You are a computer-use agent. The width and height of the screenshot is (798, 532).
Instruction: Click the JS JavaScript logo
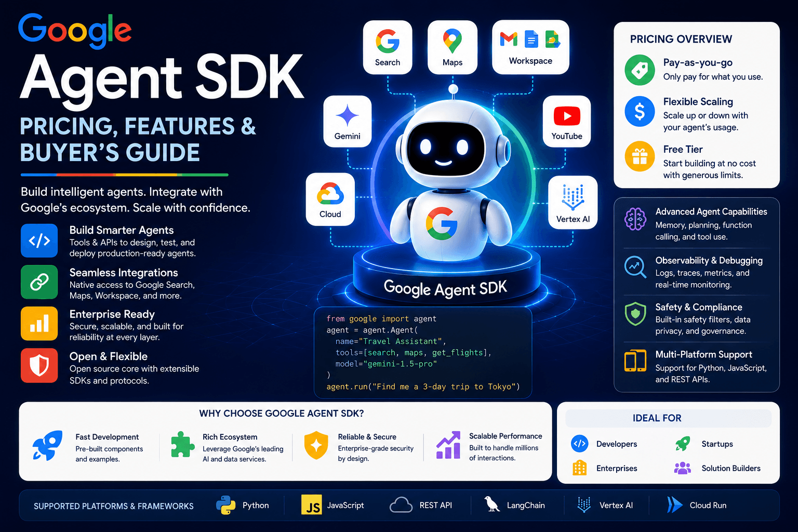(311, 505)
